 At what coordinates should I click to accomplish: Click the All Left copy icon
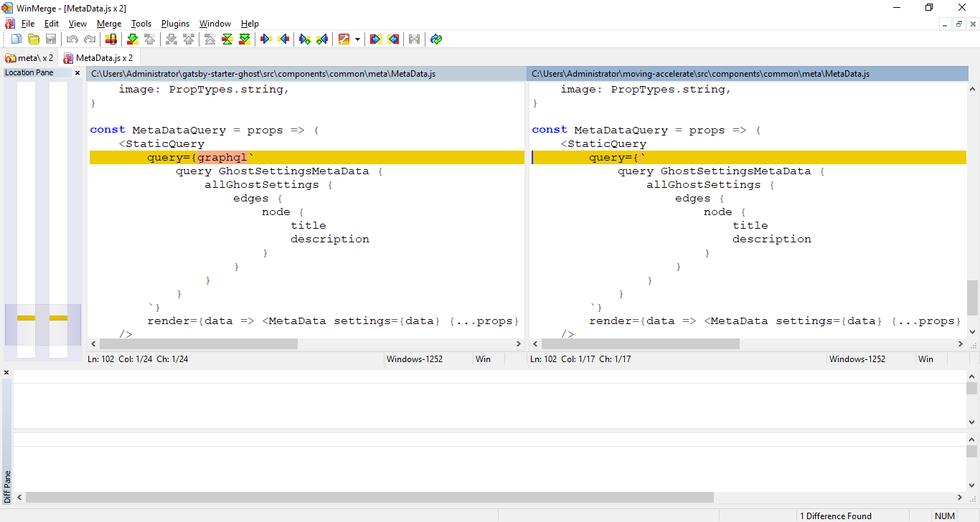click(392, 39)
